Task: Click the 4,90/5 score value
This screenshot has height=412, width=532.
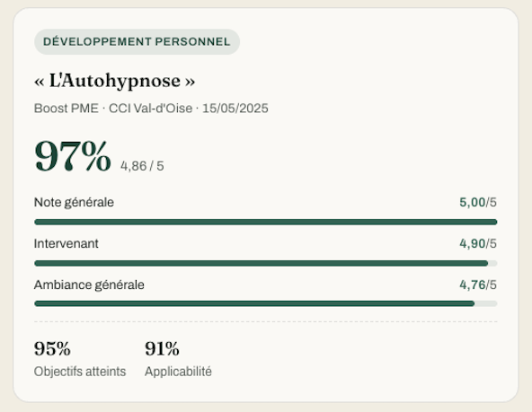Action: pos(478,243)
